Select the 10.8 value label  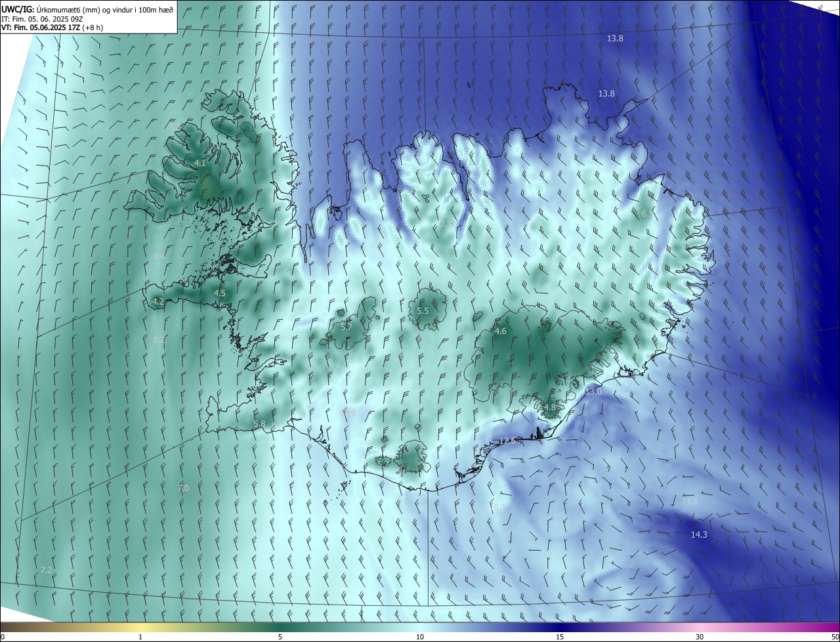click(x=348, y=413)
